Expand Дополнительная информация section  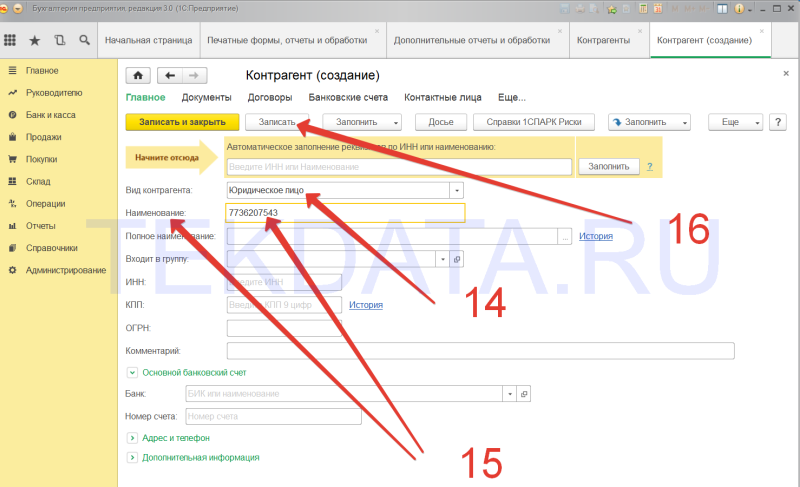(132, 457)
